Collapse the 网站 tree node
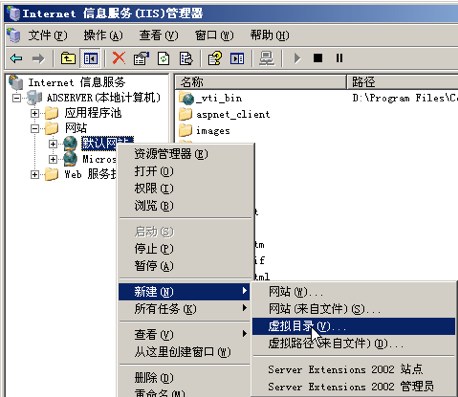Viewport: 458px width, 397px height. tap(34, 129)
